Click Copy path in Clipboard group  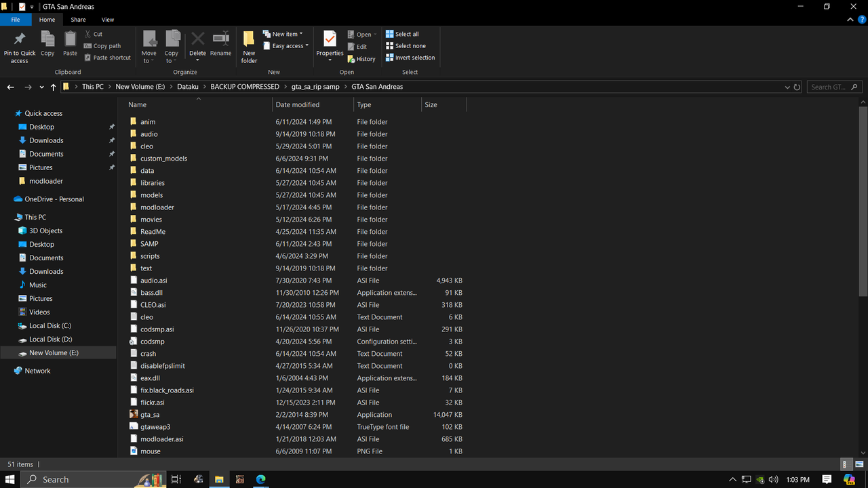[102, 46]
